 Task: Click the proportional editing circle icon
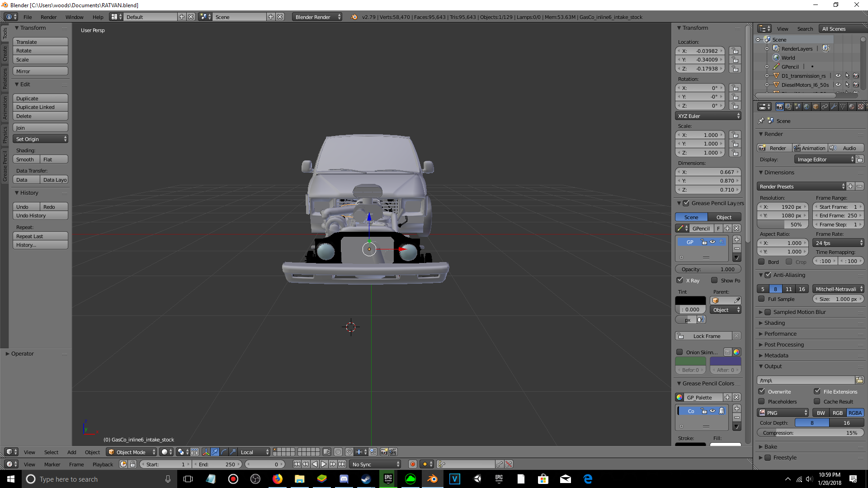[x=338, y=452]
